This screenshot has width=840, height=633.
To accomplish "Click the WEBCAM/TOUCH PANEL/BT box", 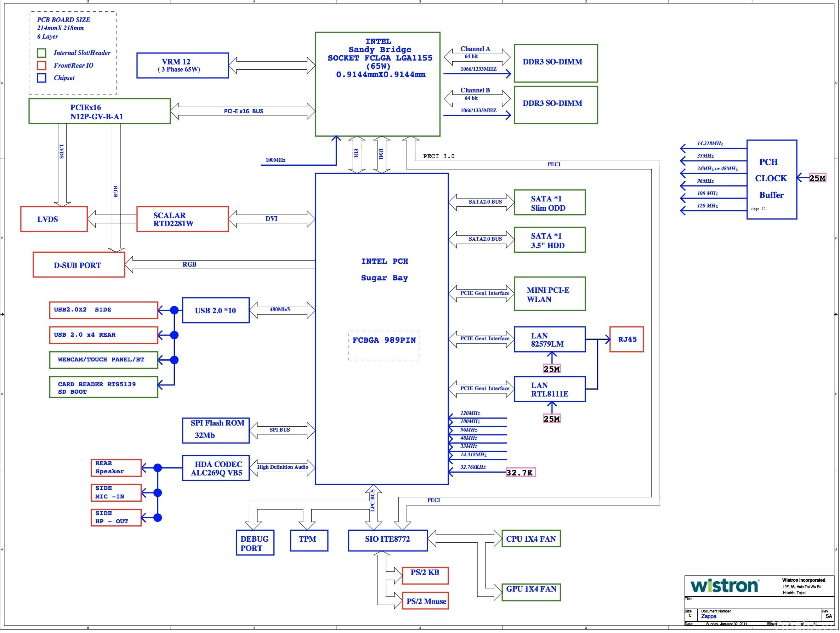I will coord(104,360).
